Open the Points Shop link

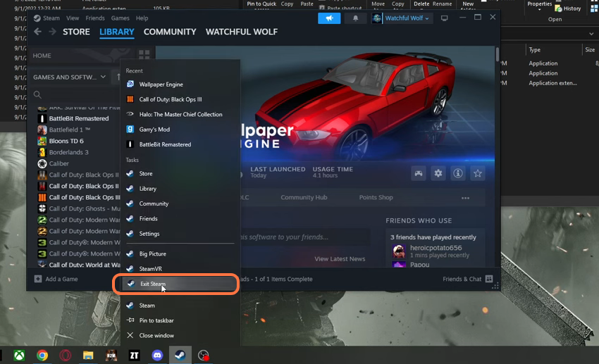pyautogui.click(x=376, y=197)
